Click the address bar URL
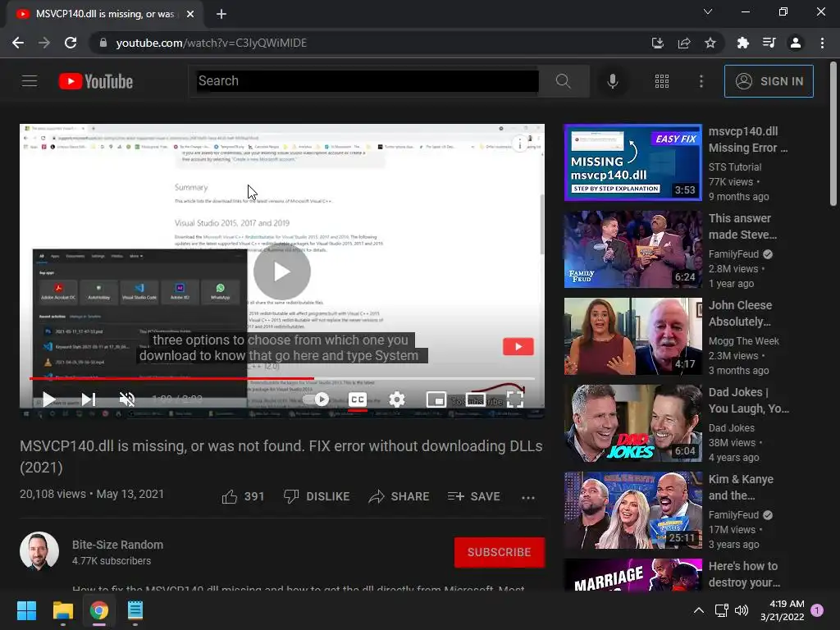The height and width of the screenshot is (630, 840). [212, 43]
